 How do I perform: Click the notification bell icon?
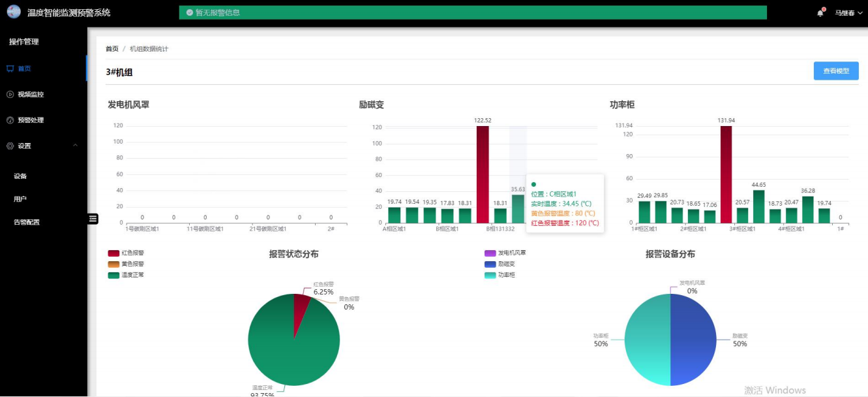(x=820, y=13)
